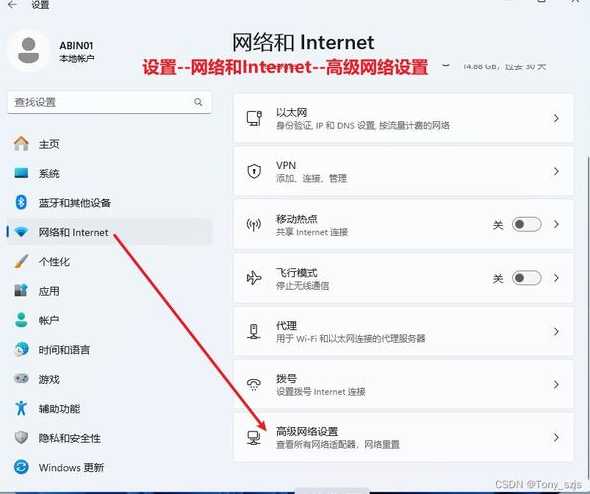Expand the 高级网络设置 row chevron
Image resolution: width=590 pixels, height=494 pixels.
point(556,437)
